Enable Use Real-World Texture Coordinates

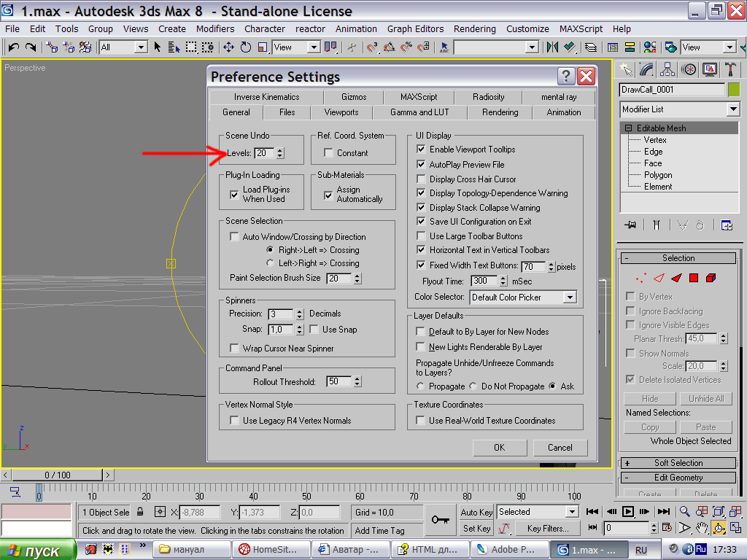point(420,420)
